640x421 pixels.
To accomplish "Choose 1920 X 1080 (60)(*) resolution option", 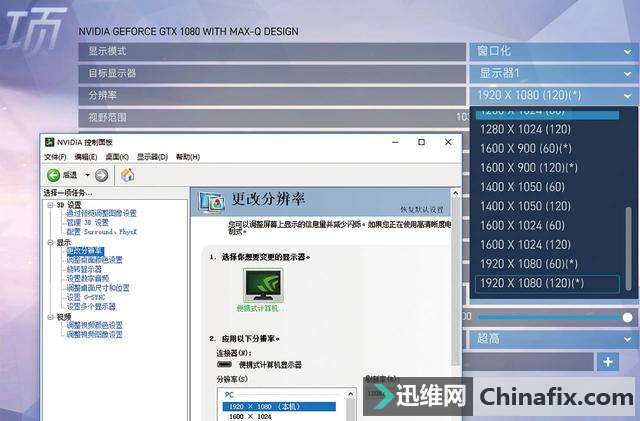I will pos(547,264).
